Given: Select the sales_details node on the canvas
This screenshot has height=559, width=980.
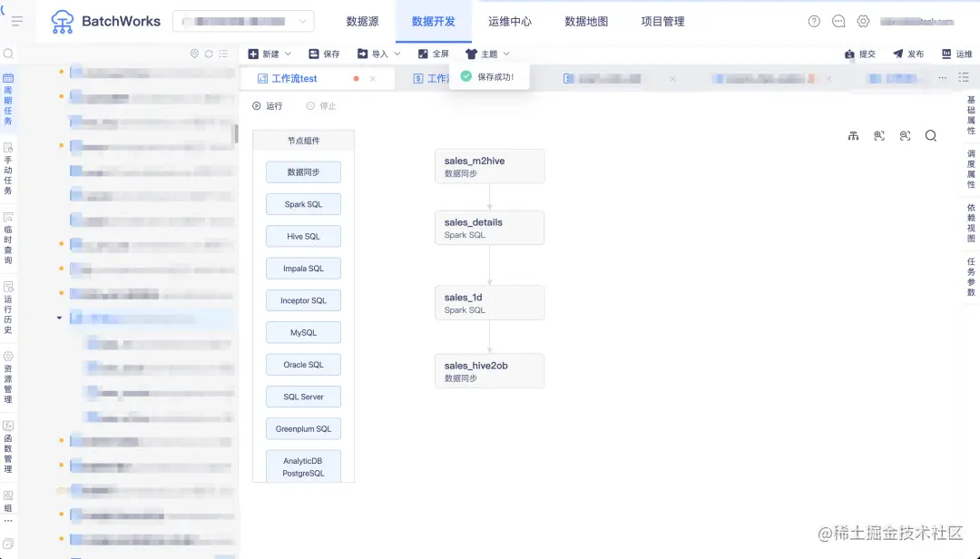Looking at the screenshot, I should (489, 228).
